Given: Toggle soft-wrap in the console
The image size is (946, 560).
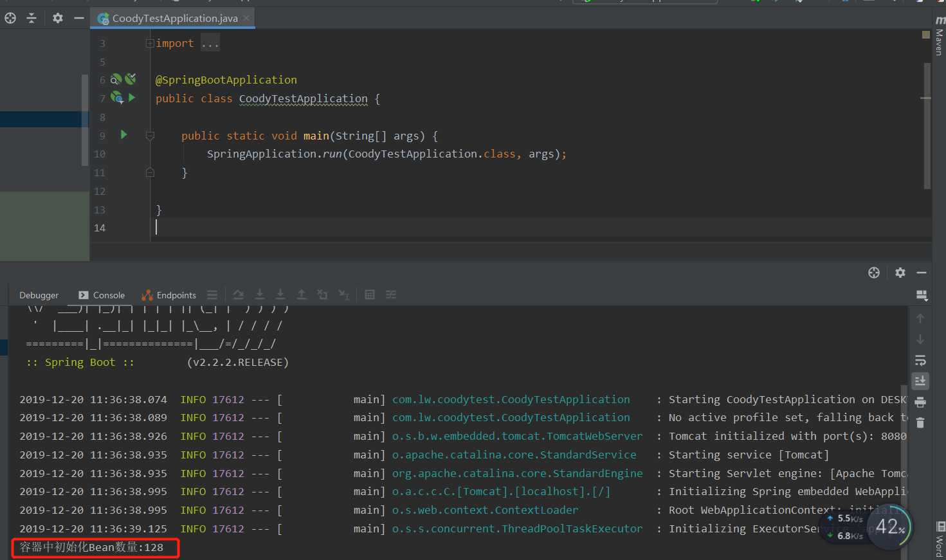Looking at the screenshot, I should [920, 360].
